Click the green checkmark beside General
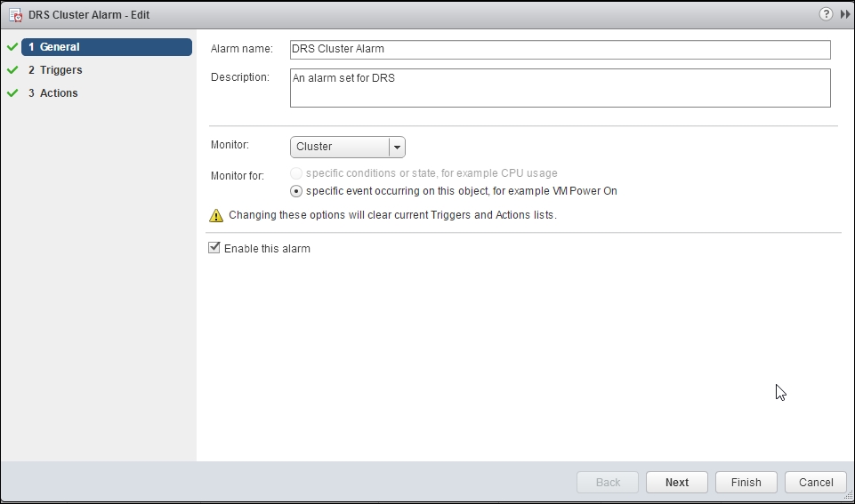Viewport: 855px width, 504px height. 12,47
